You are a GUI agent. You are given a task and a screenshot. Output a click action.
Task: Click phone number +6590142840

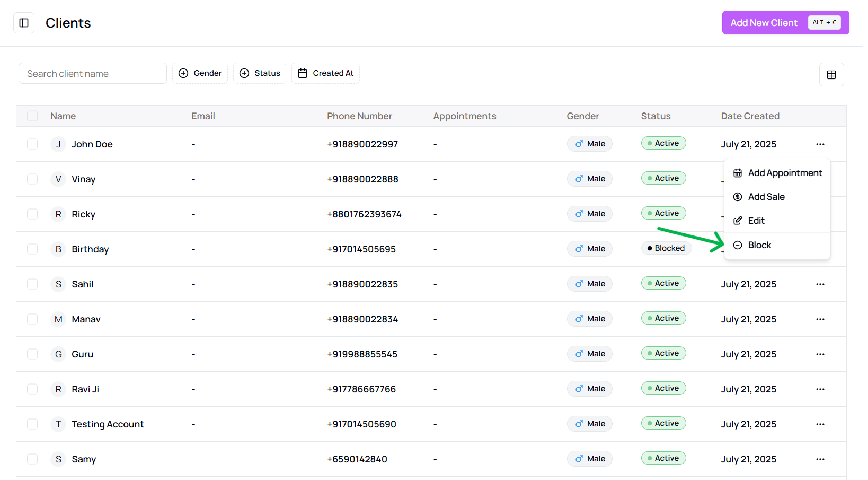pyautogui.click(x=357, y=459)
